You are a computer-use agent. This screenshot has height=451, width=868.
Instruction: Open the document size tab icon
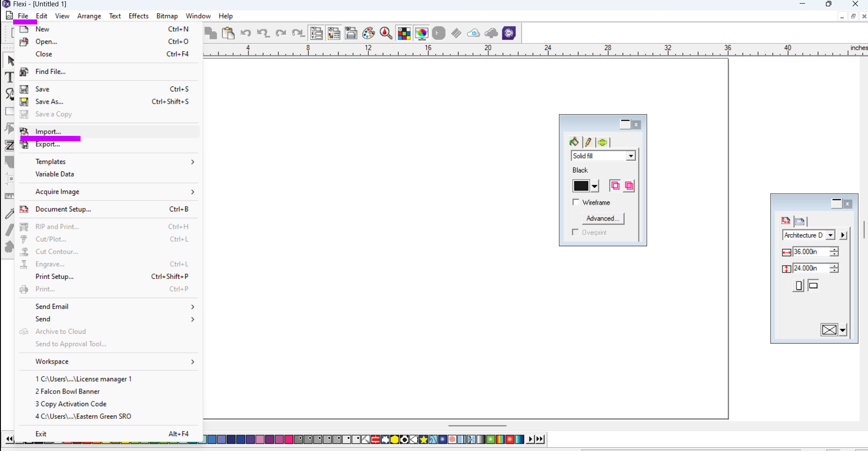point(786,221)
